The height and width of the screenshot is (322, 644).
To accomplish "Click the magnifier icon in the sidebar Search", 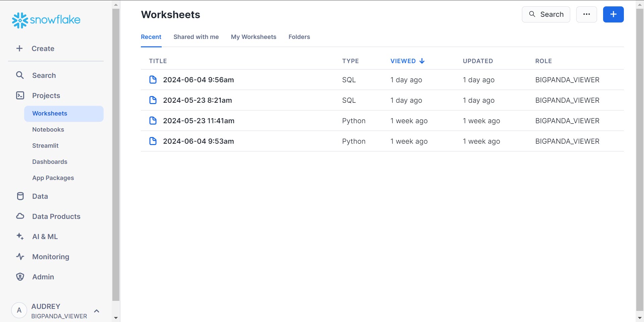I will coord(20,75).
